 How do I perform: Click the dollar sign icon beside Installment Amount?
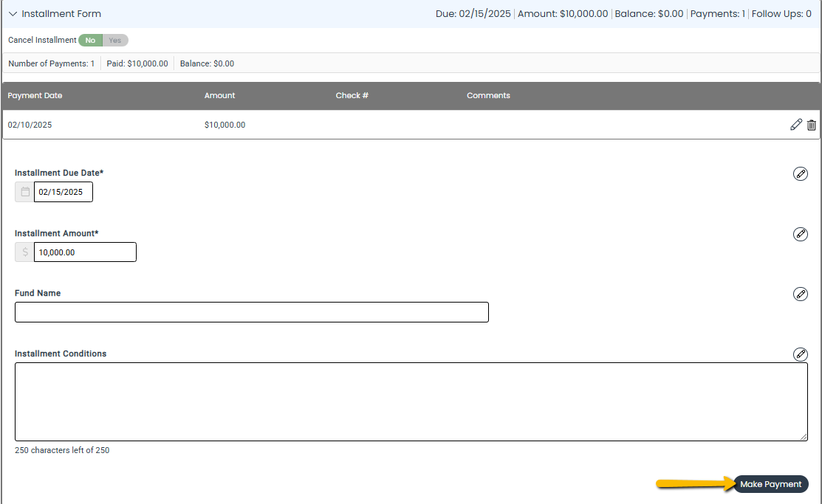click(24, 252)
